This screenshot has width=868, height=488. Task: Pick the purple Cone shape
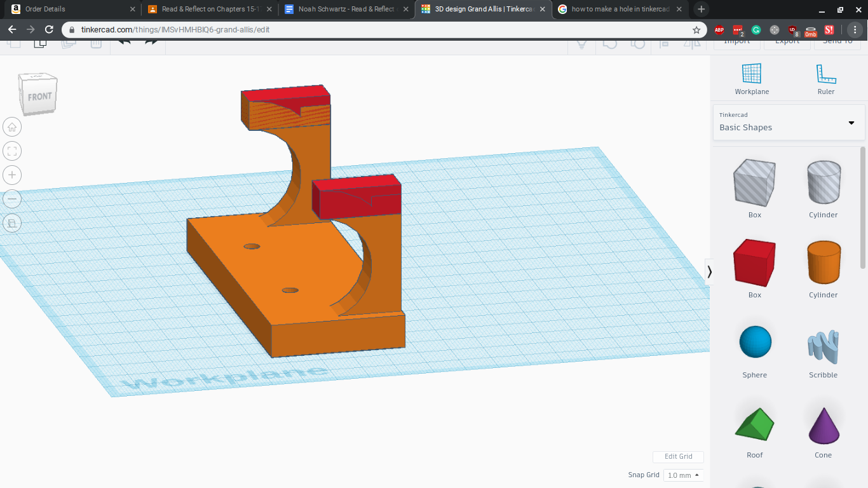823,422
